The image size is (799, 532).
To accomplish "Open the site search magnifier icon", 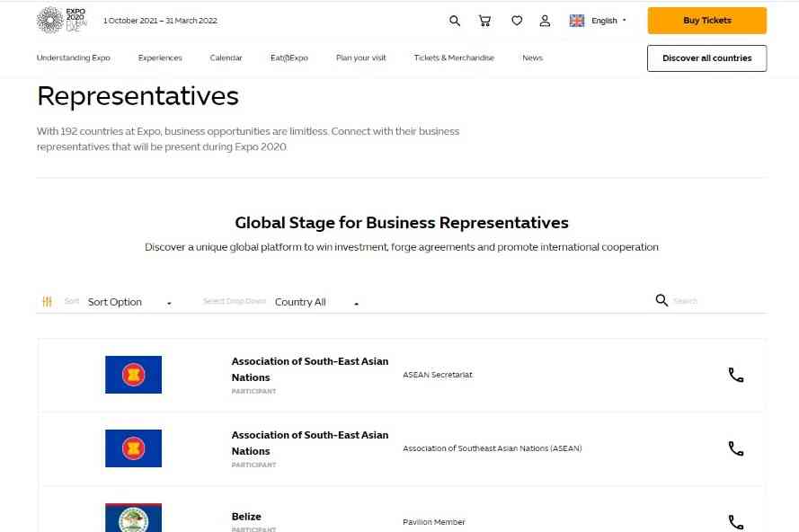I will pos(455,21).
